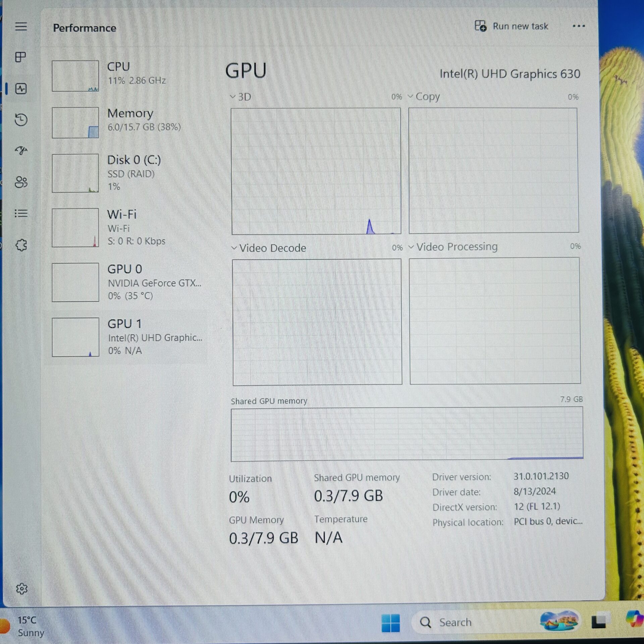Select the Performance page icon in sidebar

[21, 89]
